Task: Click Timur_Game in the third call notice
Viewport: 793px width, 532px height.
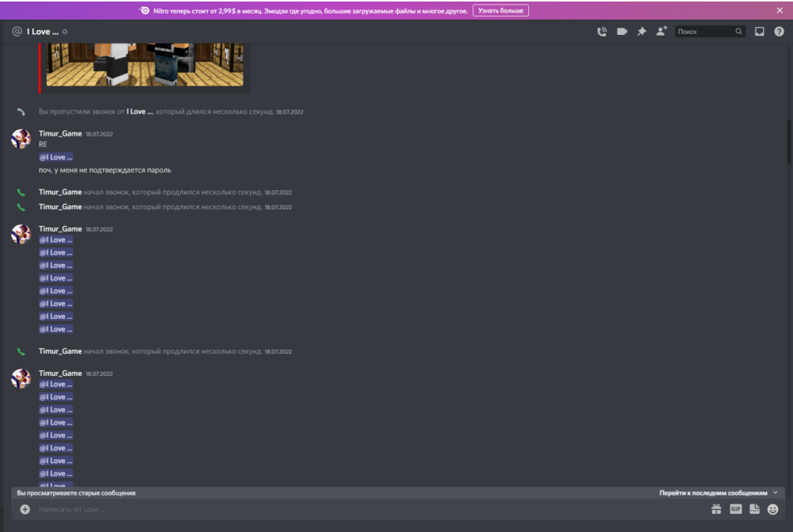Action: pyautogui.click(x=60, y=351)
